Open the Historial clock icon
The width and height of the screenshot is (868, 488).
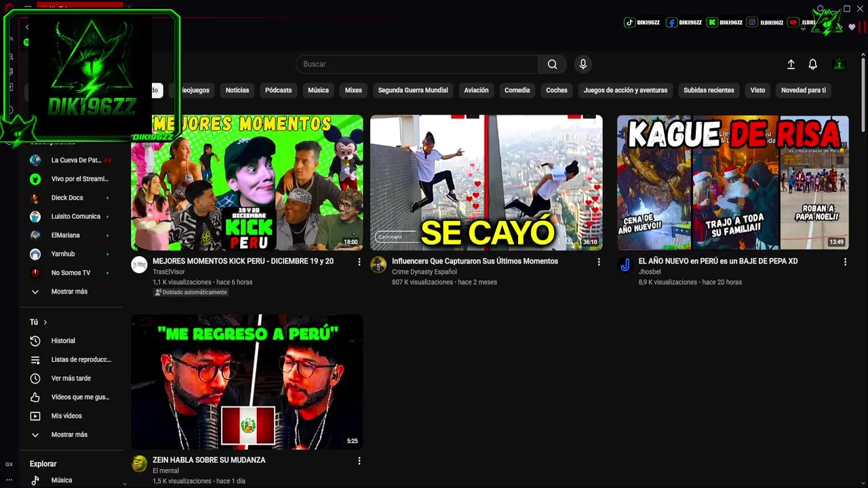point(35,341)
